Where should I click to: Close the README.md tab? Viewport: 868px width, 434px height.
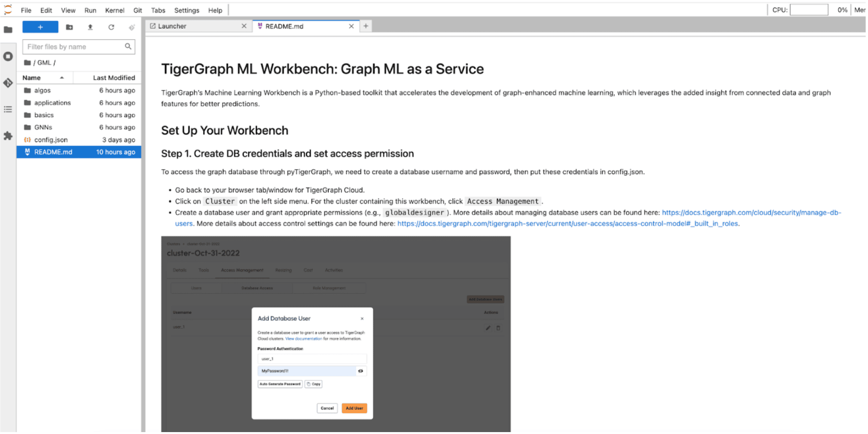point(351,26)
